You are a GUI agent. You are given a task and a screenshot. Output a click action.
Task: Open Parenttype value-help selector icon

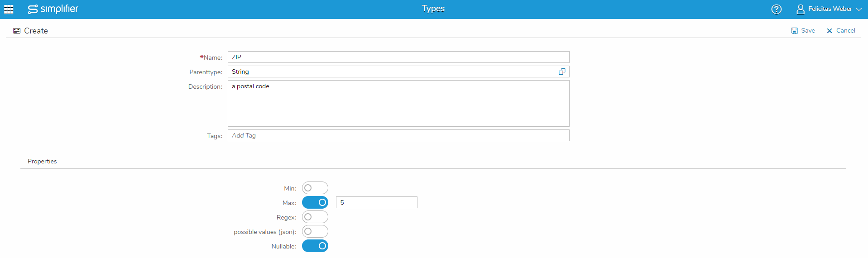click(x=562, y=72)
